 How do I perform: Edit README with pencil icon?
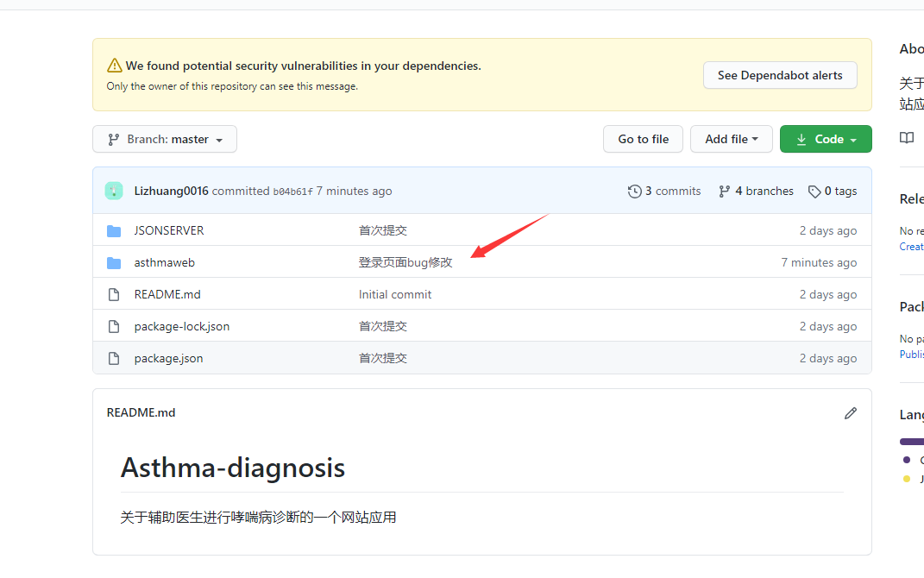[x=851, y=413]
